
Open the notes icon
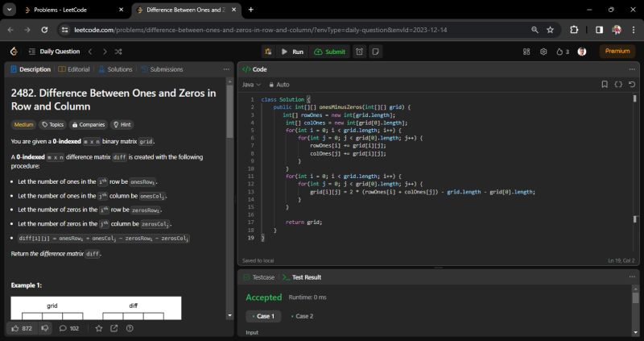click(x=375, y=52)
